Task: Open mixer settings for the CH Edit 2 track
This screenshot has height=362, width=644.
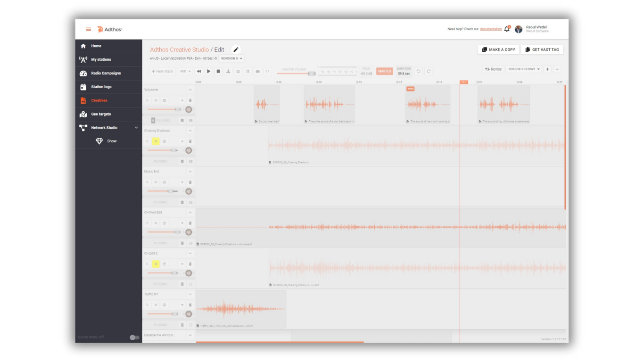Action: click(164, 264)
